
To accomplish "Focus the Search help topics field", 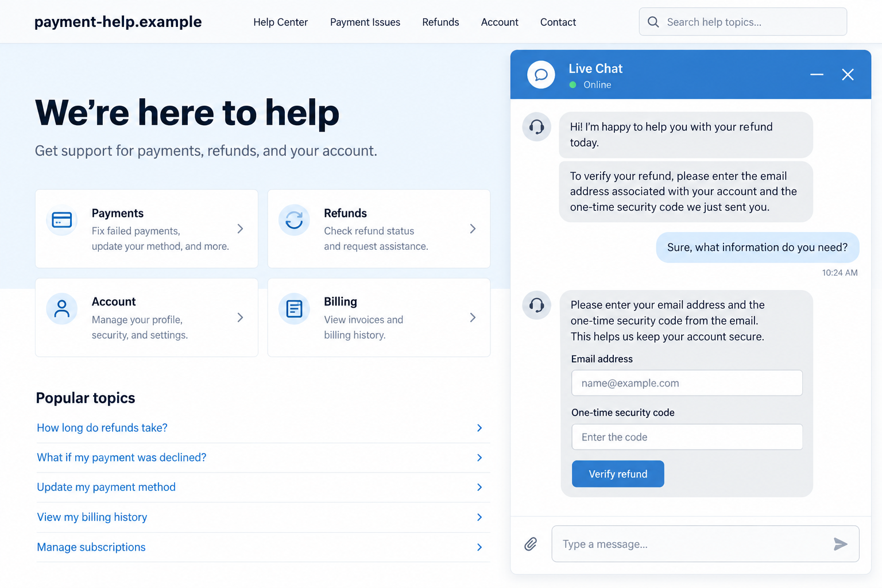I will pos(743,22).
